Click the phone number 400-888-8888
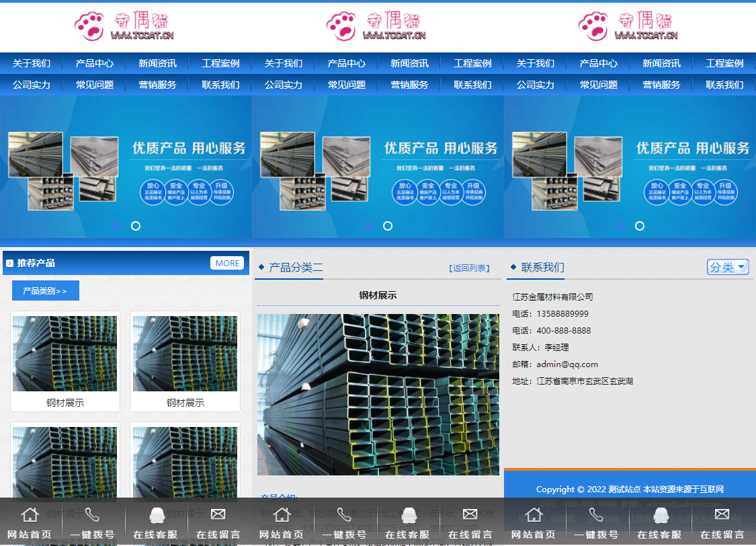This screenshot has width=756, height=546. pyautogui.click(x=564, y=330)
